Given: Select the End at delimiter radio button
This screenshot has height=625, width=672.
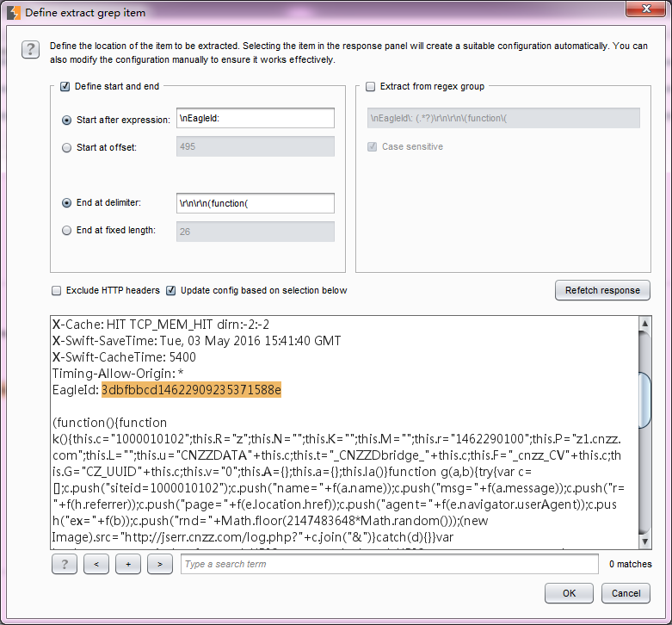Looking at the screenshot, I should pos(67,203).
